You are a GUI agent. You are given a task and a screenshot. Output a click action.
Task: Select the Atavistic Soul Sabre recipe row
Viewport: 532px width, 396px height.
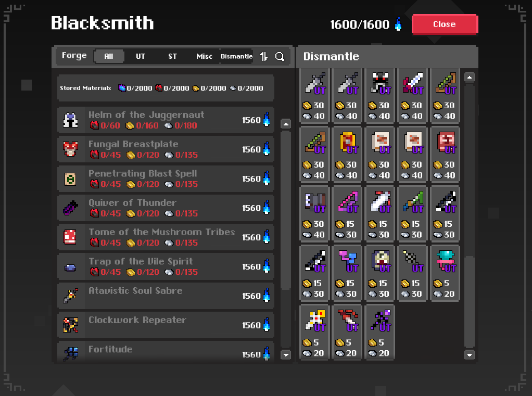coord(166,296)
